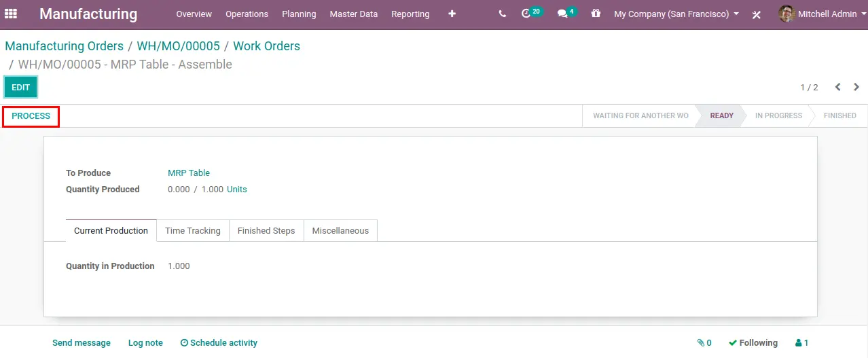Click the To Produce label
This screenshot has width=868, height=358.
click(x=88, y=173)
